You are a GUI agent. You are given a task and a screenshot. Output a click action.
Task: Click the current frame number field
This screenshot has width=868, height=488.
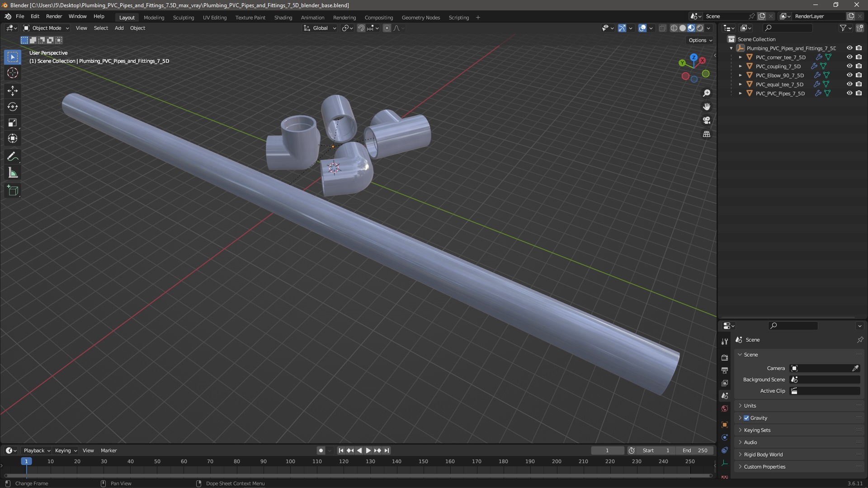[607, 450]
